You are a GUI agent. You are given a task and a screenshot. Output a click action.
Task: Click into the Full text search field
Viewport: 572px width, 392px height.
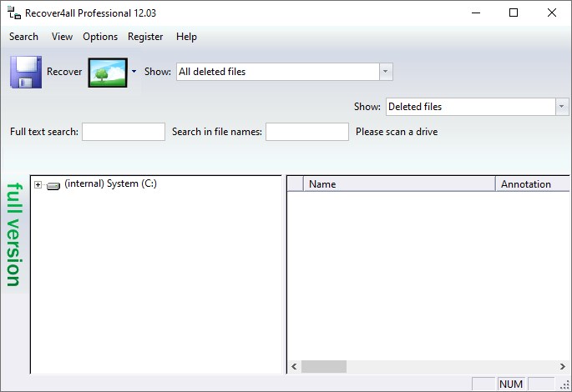click(x=124, y=132)
